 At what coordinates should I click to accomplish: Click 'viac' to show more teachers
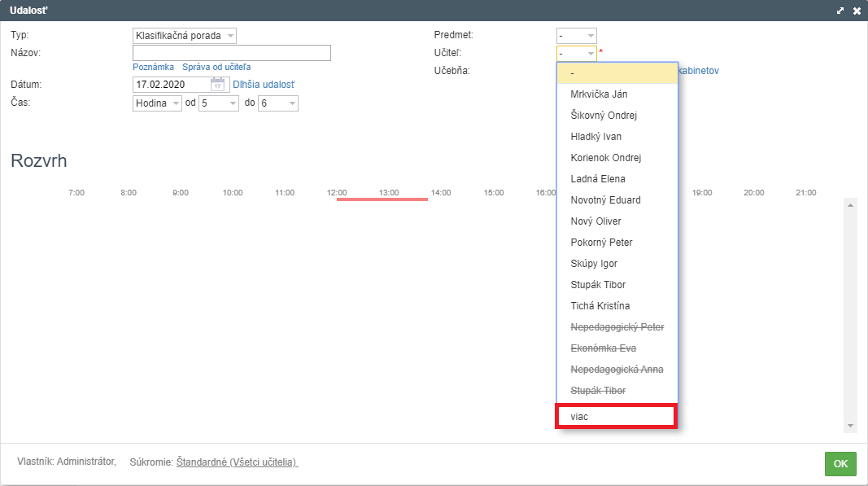coord(616,416)
